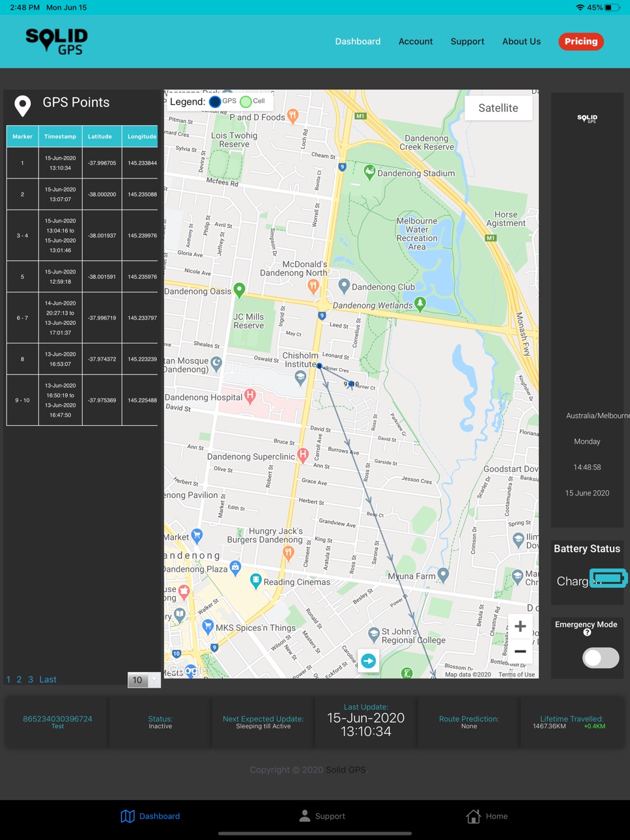
Task: Click the Last Update timestamp panel
Action: coord(365,722)
